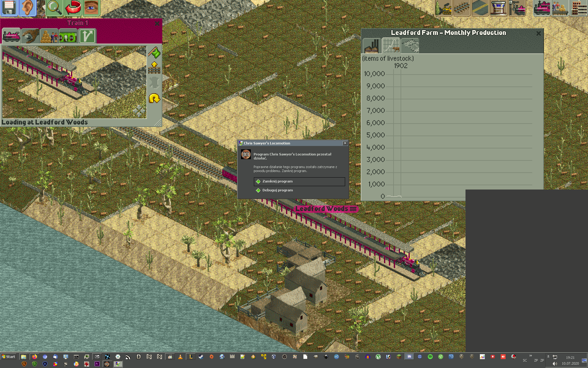
Task: View Train 1 finances tab
Action: 68,36
